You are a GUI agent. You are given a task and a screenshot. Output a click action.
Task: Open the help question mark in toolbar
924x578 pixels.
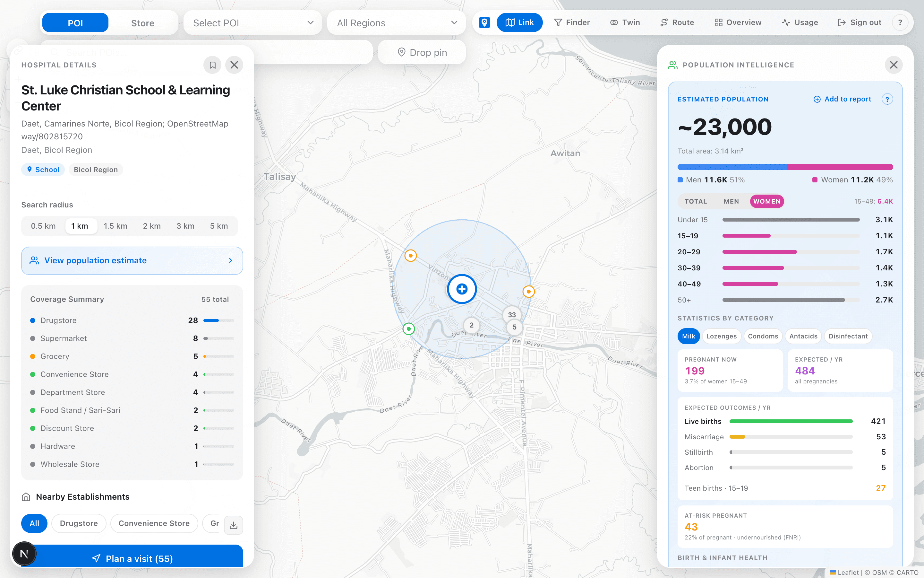coord(900,22)
